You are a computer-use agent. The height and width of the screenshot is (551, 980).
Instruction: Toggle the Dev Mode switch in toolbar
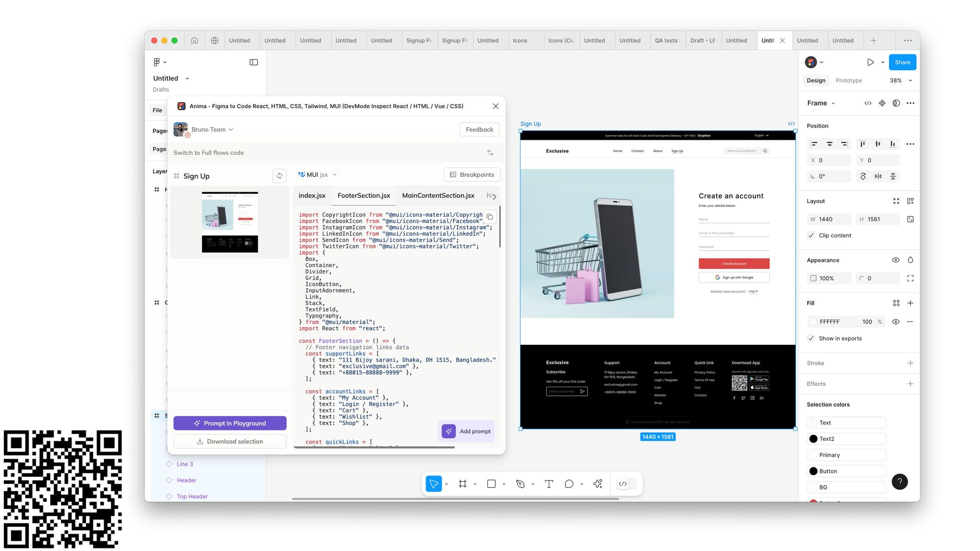627,484
